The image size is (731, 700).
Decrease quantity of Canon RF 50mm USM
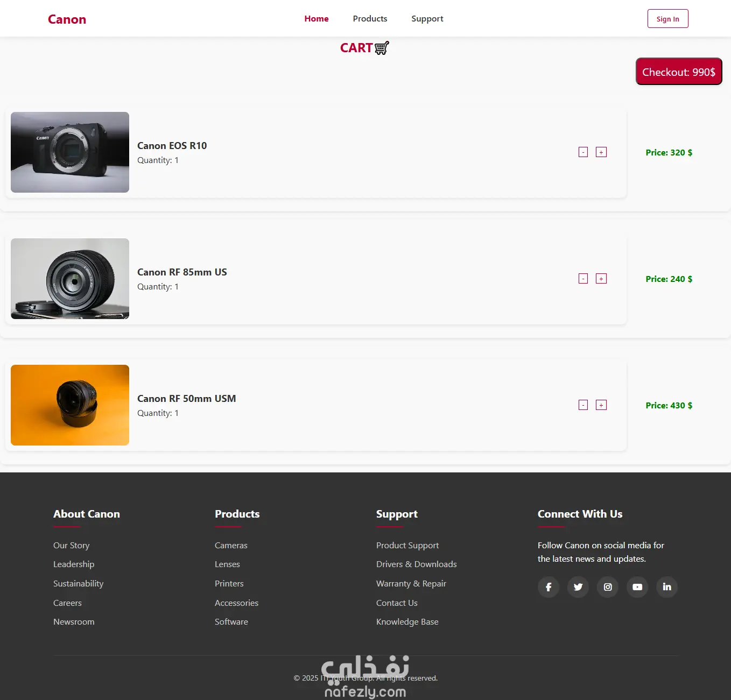tap(583, 405)
